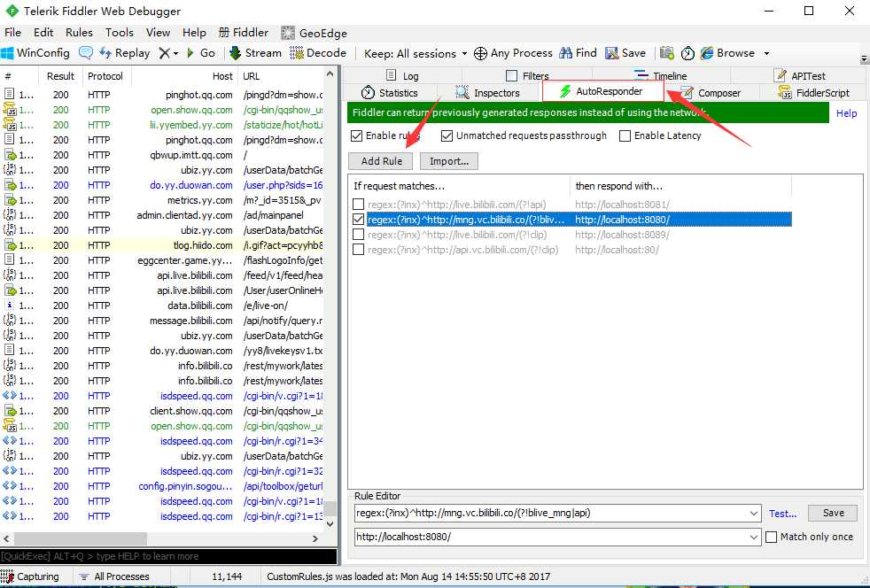The height and width of the screenshot is (588, 870).
Task: Click the Capturing status indicator
Action: (x=30, y=576)
